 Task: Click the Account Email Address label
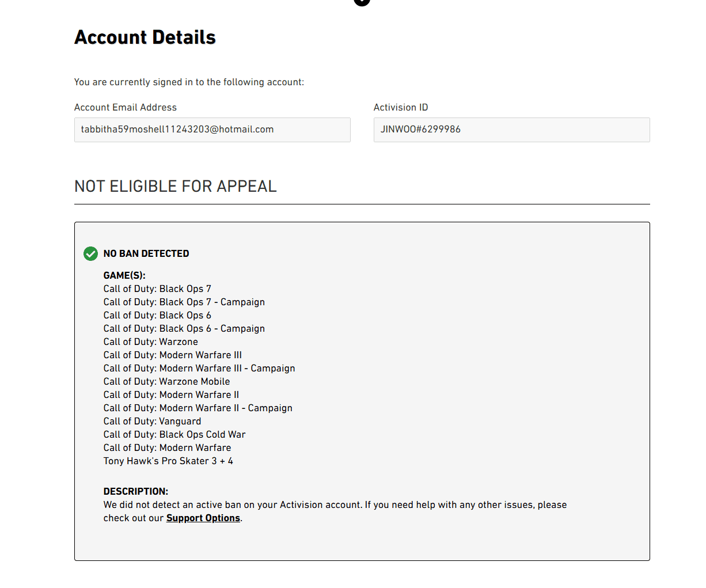(126, 107)
